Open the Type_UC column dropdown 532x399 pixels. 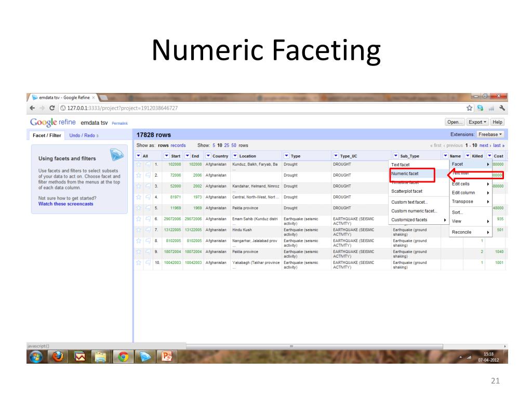336,156
